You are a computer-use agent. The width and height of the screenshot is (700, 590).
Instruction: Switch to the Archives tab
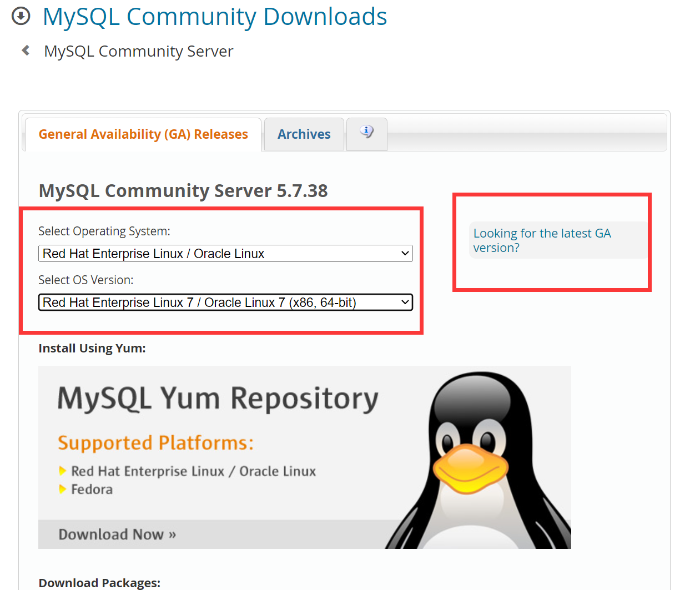pyautogui.click(x=304, y=134)
